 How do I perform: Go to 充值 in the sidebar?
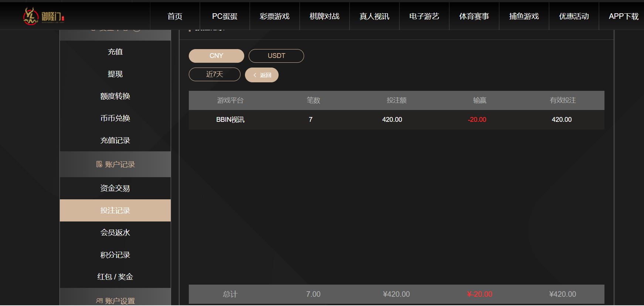[x=115, y=52]
